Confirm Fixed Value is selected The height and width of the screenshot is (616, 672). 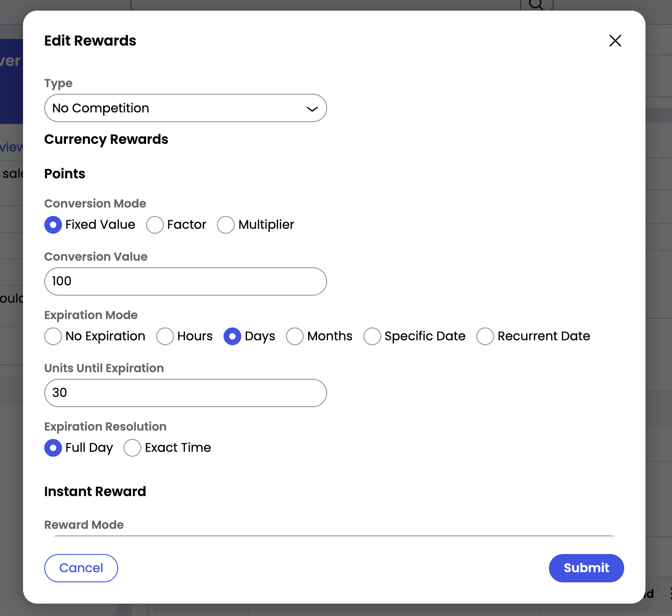point(53,225)
